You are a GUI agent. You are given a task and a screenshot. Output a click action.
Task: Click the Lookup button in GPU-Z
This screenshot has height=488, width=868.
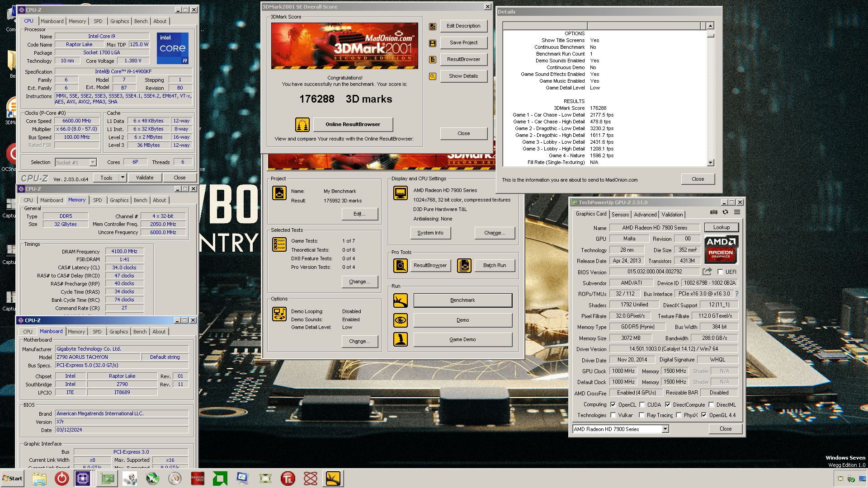coord(721,228)
